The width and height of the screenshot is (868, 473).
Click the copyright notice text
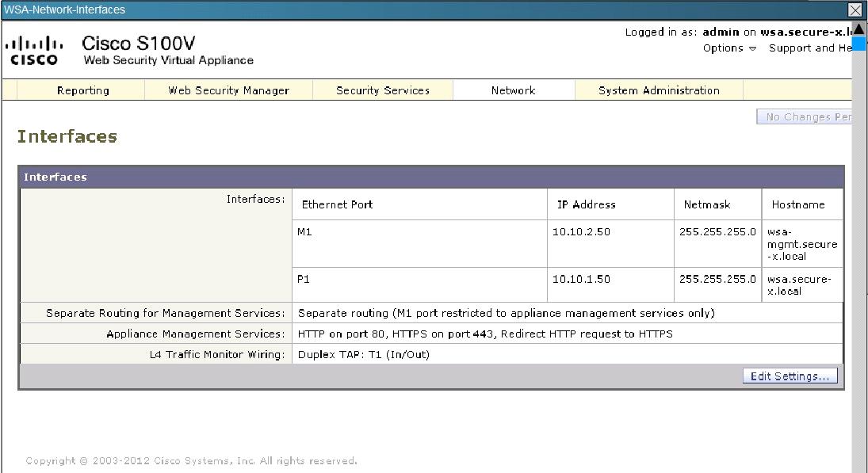click(192, 461)
